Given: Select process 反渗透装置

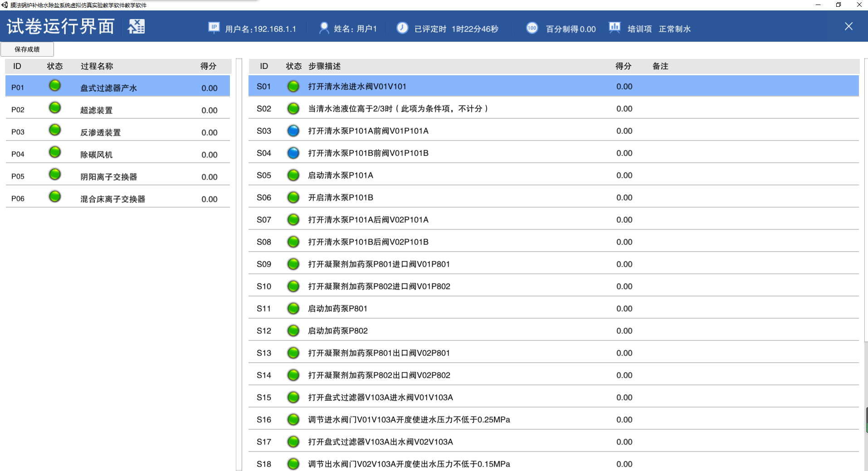Looking at the screenshot, I should 117,131.
